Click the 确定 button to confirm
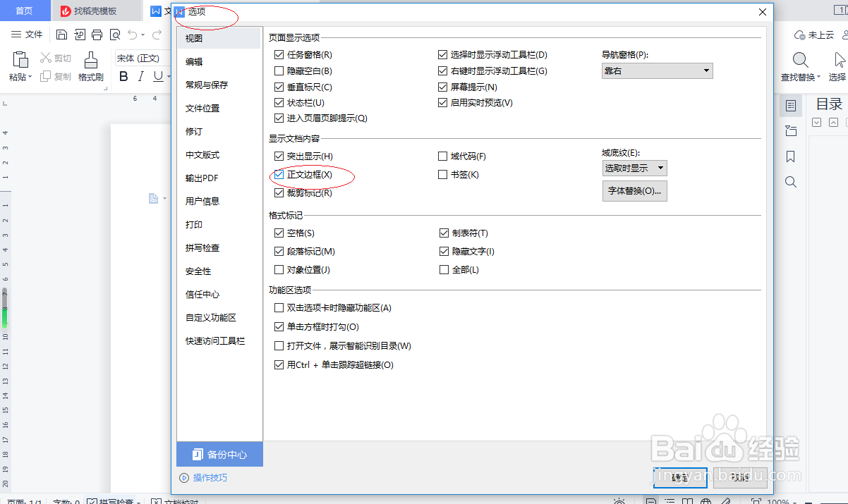This screenshot has height=504, width=848. 679,477
